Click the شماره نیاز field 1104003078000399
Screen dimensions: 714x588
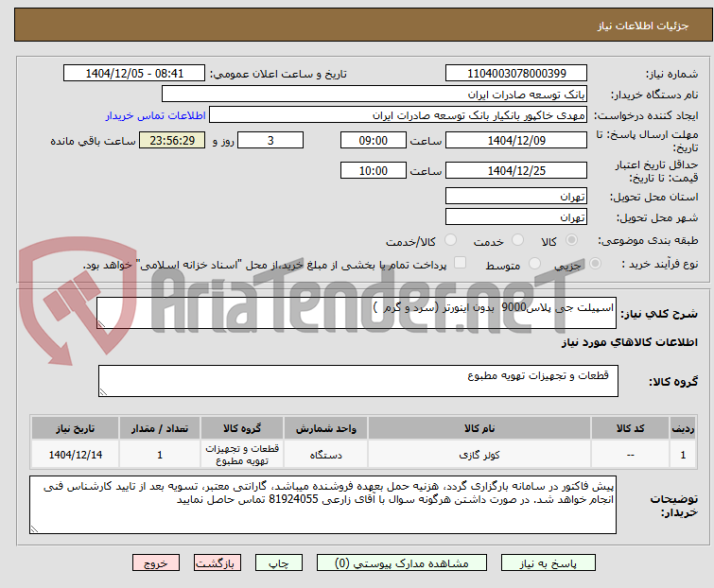click(516, 74)
